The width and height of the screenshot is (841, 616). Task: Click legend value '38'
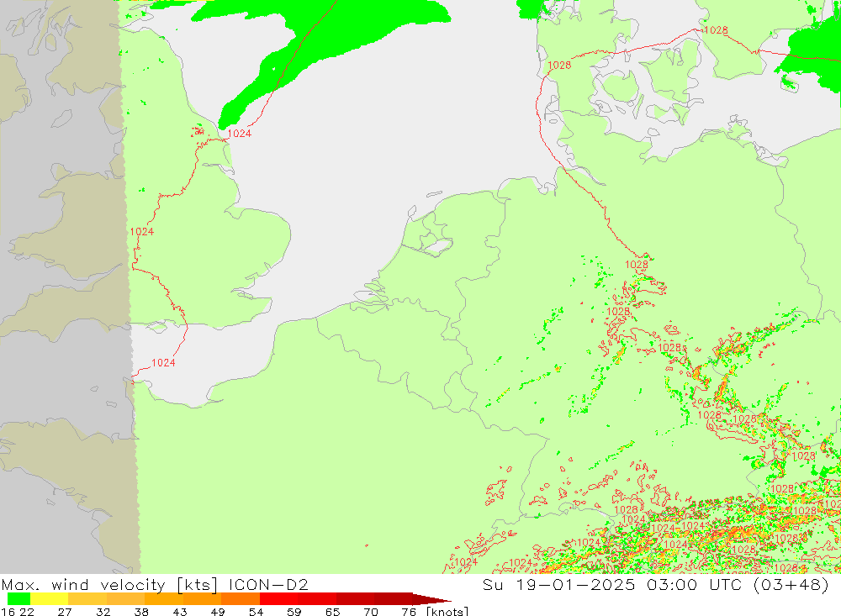141,612
